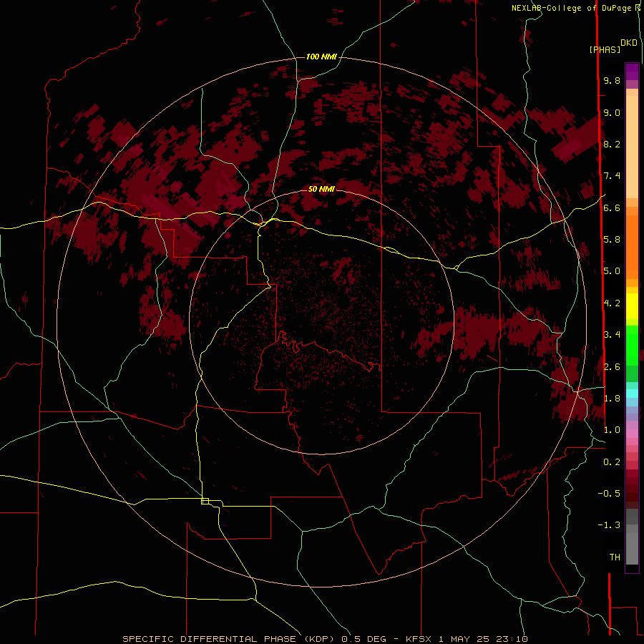Click the KFSX 1 MAY 25 23:10 timestamp

(467, 639)
